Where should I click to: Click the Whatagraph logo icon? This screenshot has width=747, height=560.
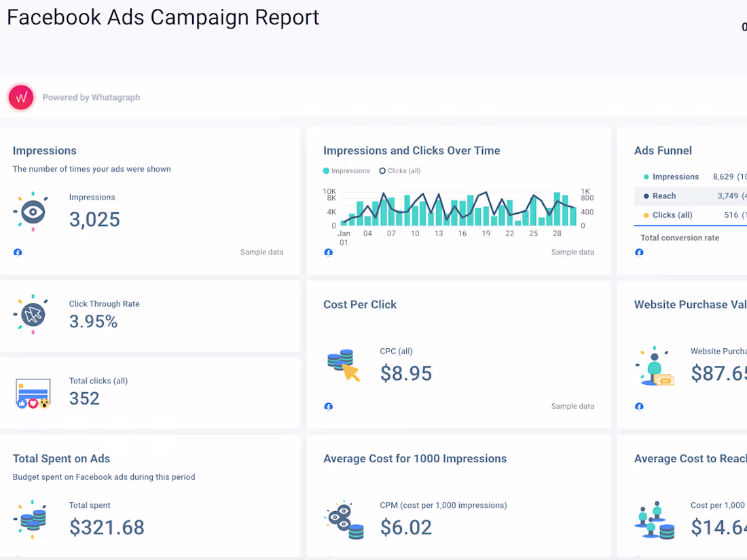(x=20, y=97)
